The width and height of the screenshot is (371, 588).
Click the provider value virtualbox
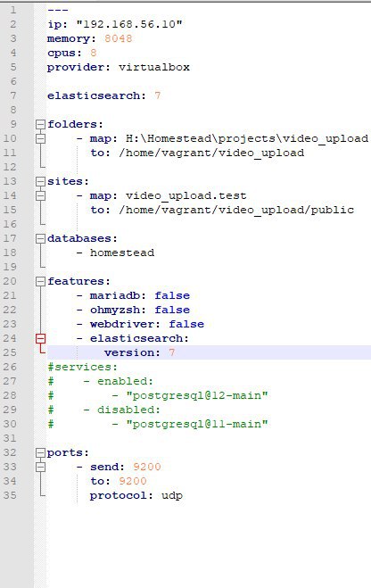(154, 68)
